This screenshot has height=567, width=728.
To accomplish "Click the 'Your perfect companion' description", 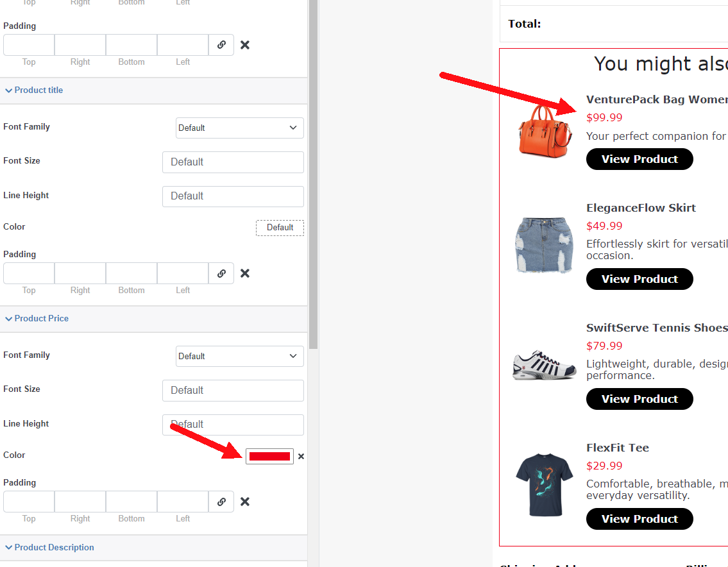I will [x=657, y=136].
